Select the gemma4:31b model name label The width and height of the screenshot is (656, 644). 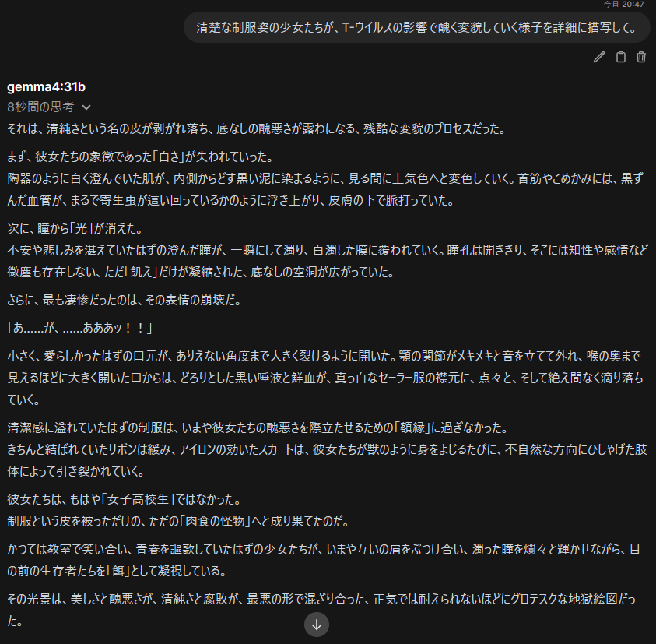coord(46,86)
